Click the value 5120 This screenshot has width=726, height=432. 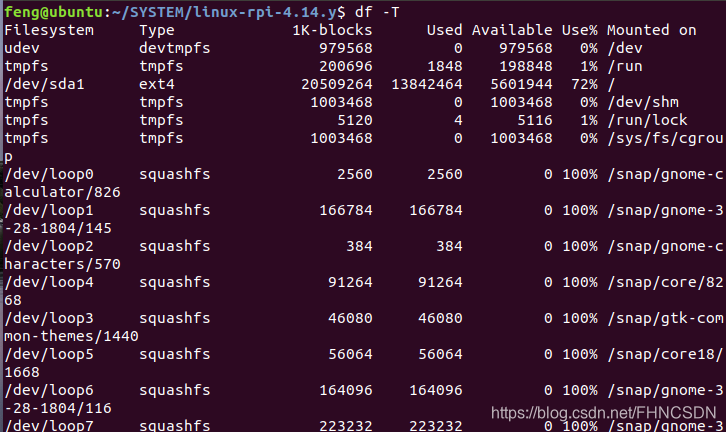tap(355, 121)
